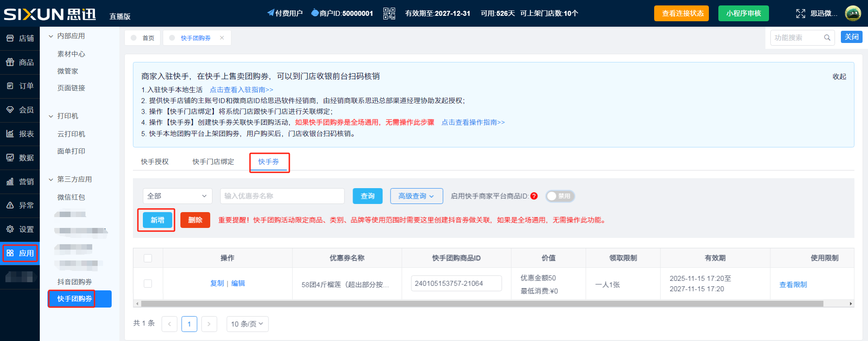The height and width of the screenshot is (341, 868).
Task: Click 编辑 in the coupon row
Action: tap(238, 284)
